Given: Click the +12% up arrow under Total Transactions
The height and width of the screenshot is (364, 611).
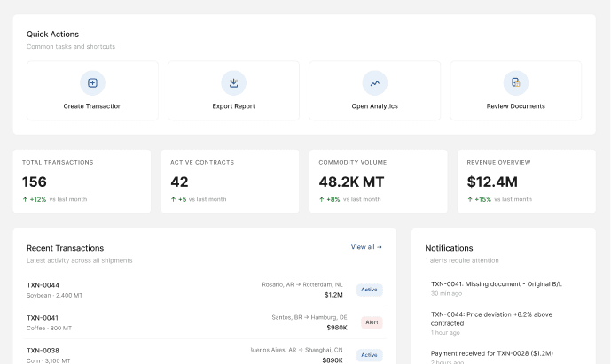Looking at the screenshot, I should 25,199.
